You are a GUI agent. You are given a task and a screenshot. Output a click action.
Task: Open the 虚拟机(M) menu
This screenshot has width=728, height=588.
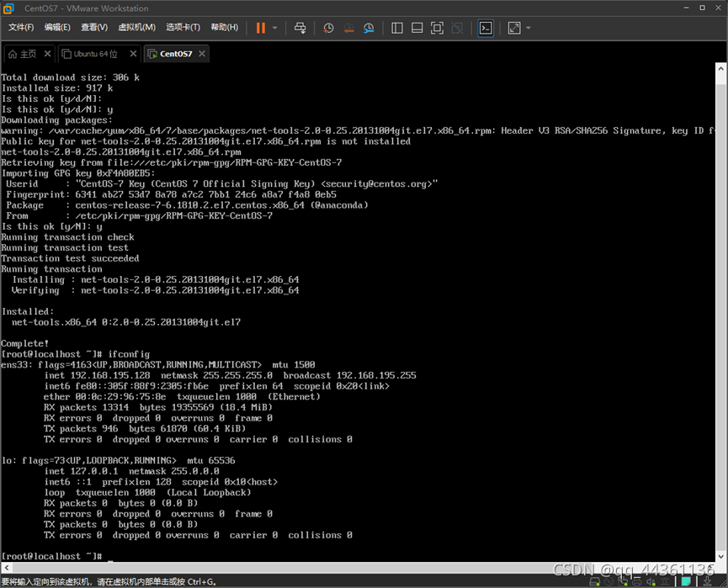point(136,28)
